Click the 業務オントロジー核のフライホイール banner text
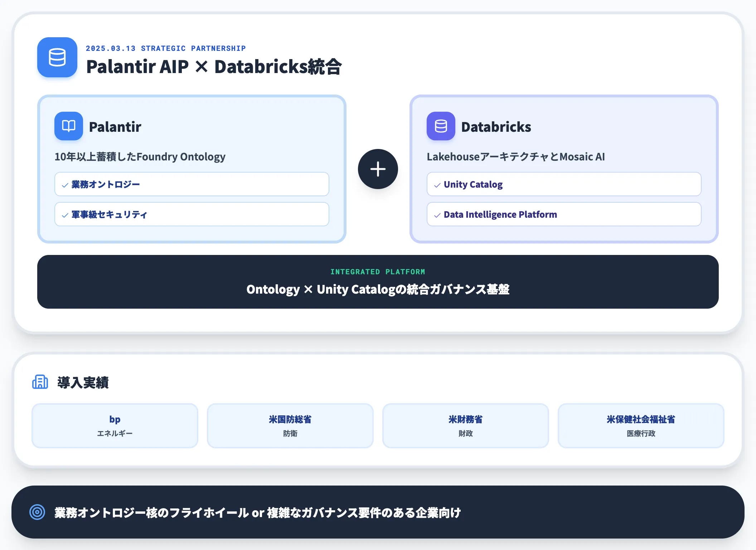Image resolution: width=756 pixels, height=550 pixels. [258, 513]
